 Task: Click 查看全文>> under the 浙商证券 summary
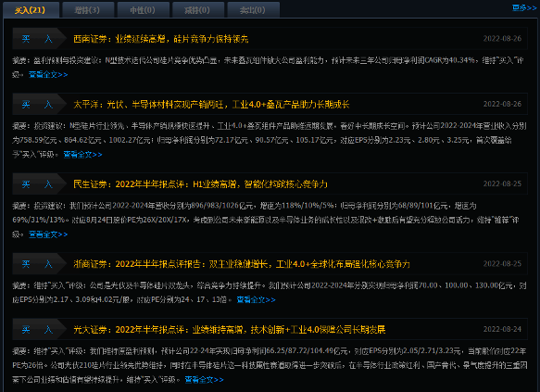click(x=256, y=299)
